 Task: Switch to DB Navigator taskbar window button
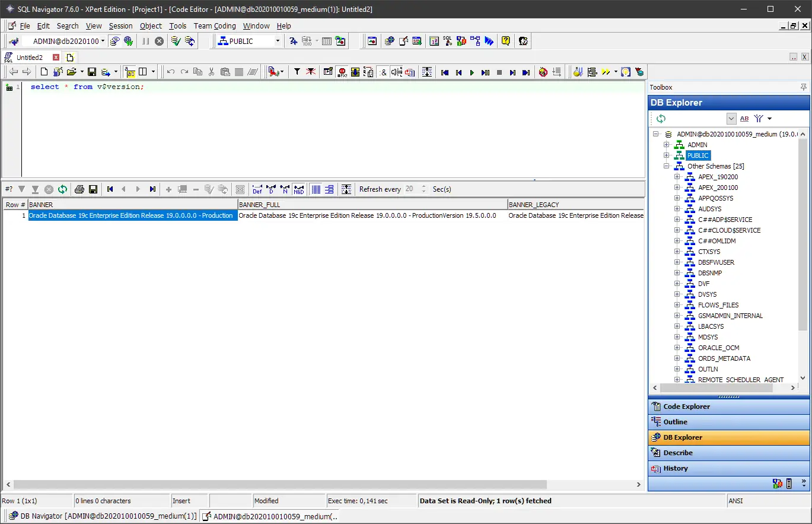(102, 516)
